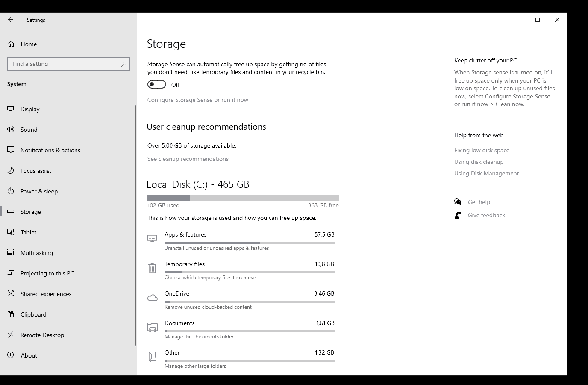The width and height of the screenshot is (588, 385).
Task: Select Notifications & actions in sidebar
Action: [x=50, y=150]
